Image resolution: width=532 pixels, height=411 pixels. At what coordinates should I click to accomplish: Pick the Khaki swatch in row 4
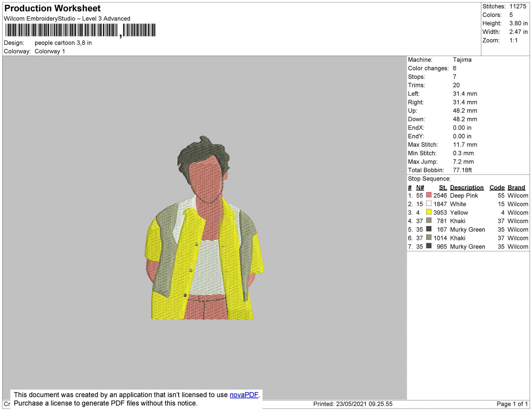(429, 220)
